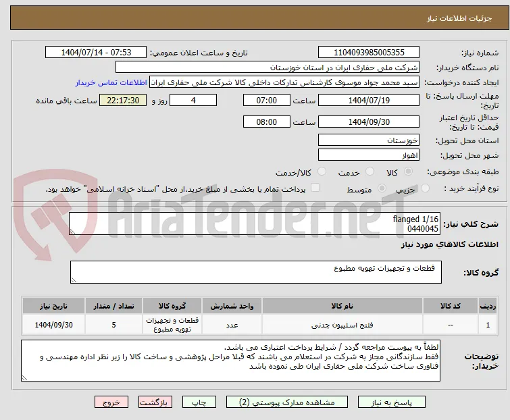Toggle the اسناد خزانه اسلامی payment checkbox

315,188
